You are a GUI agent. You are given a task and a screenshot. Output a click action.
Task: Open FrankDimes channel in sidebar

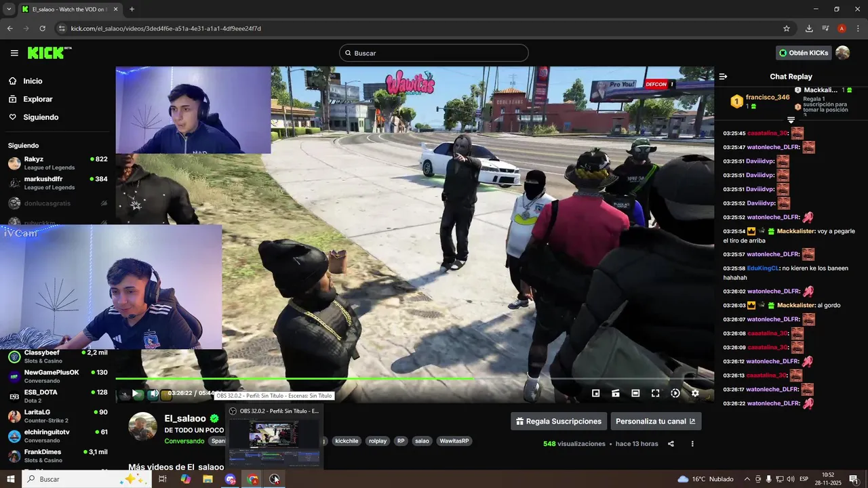pyautogui.click(x=58, y=455)
